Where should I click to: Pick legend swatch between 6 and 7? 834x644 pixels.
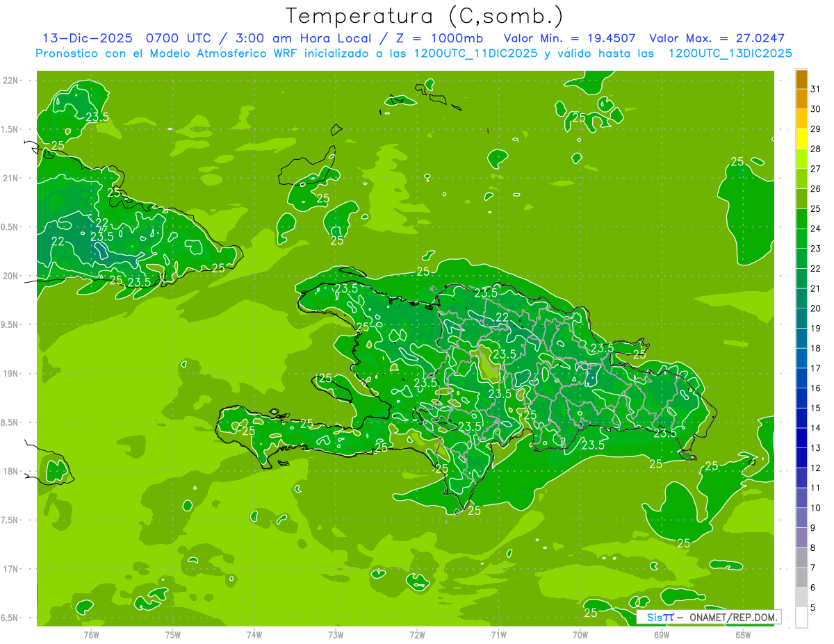pos(801,577)
